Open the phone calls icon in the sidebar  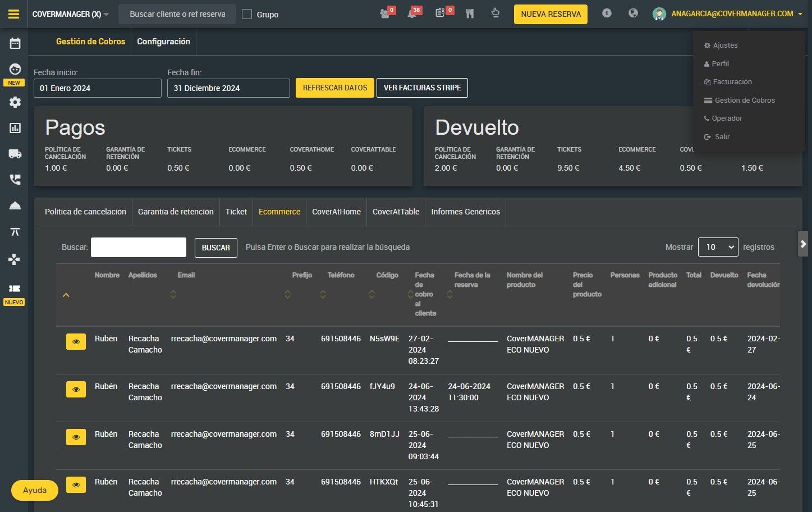click(x=15, y=180)
